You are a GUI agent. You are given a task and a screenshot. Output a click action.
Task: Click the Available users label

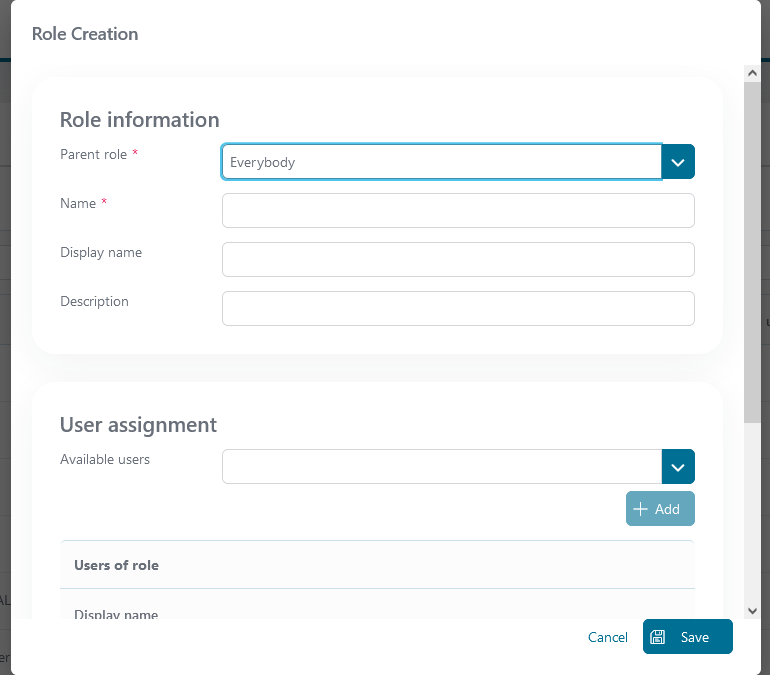click(x=105, y=459)
